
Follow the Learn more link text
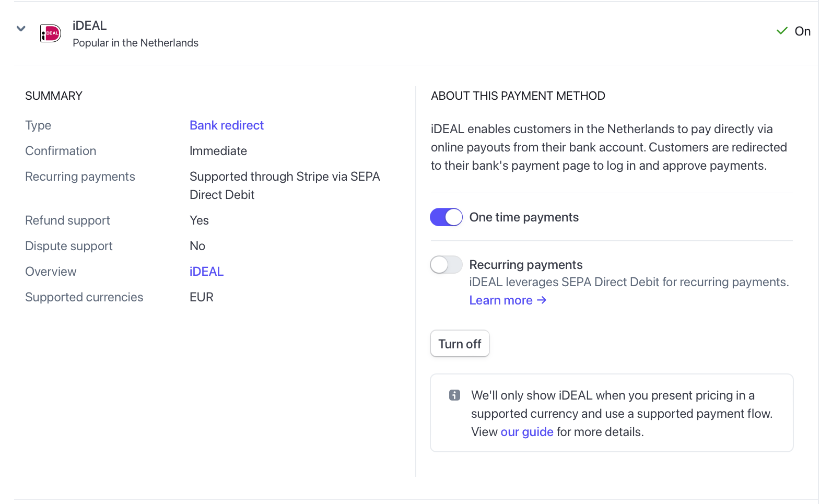(x=500, y=300)
